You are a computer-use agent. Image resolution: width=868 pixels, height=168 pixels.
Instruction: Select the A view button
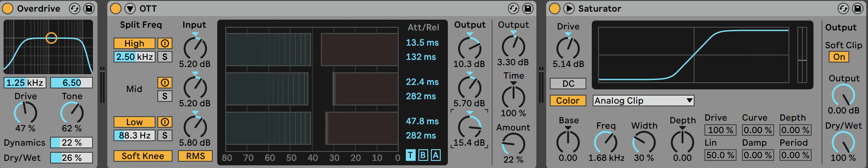435,155
